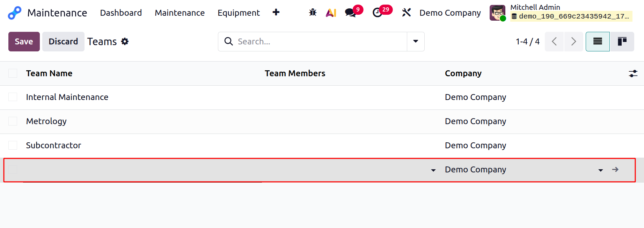Open the debug bug icon menu

point(313,13)
